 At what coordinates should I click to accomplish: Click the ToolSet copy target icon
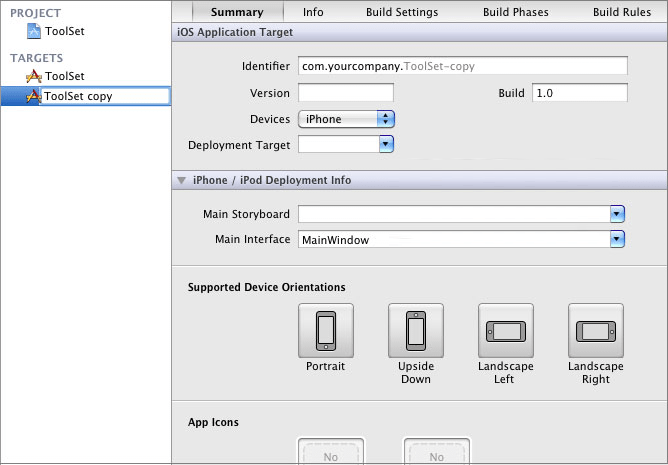point(34,97)
